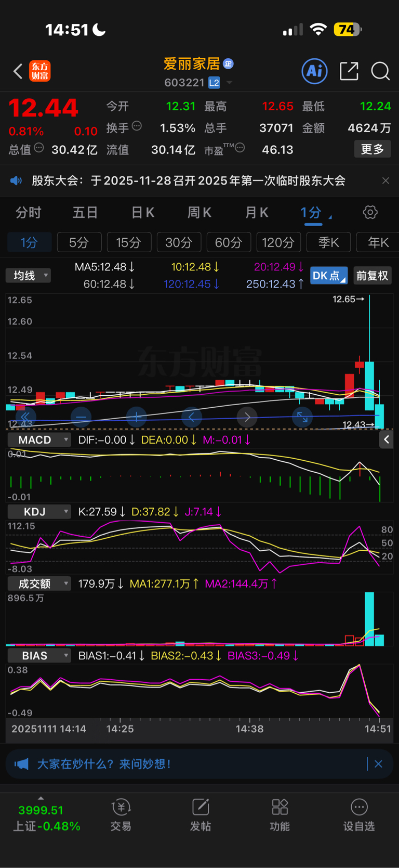Tap the current price 12.44
Screen dimensions: 399x868
tap(43, 108)
